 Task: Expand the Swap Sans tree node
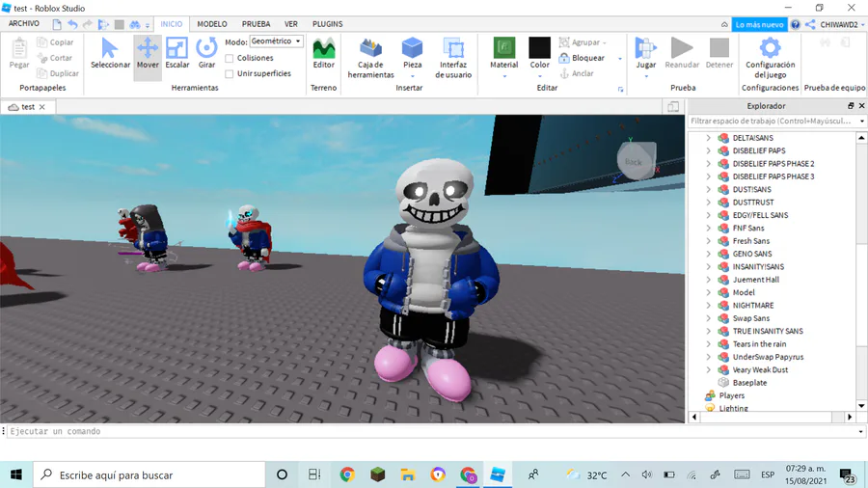(708, 318)
